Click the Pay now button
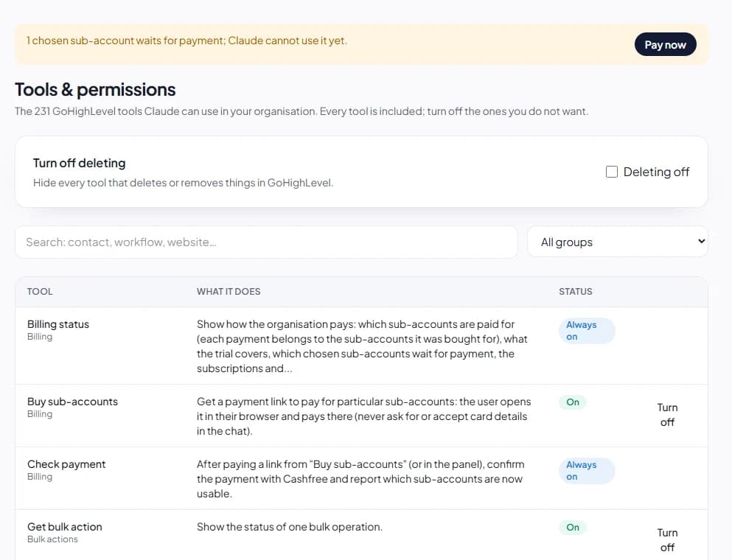The width and height of the screenshot is (732, 560). (x=665, y=45)
